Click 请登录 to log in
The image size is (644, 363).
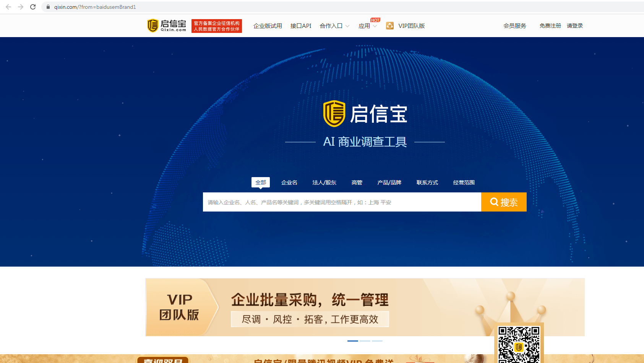point(575,26)
